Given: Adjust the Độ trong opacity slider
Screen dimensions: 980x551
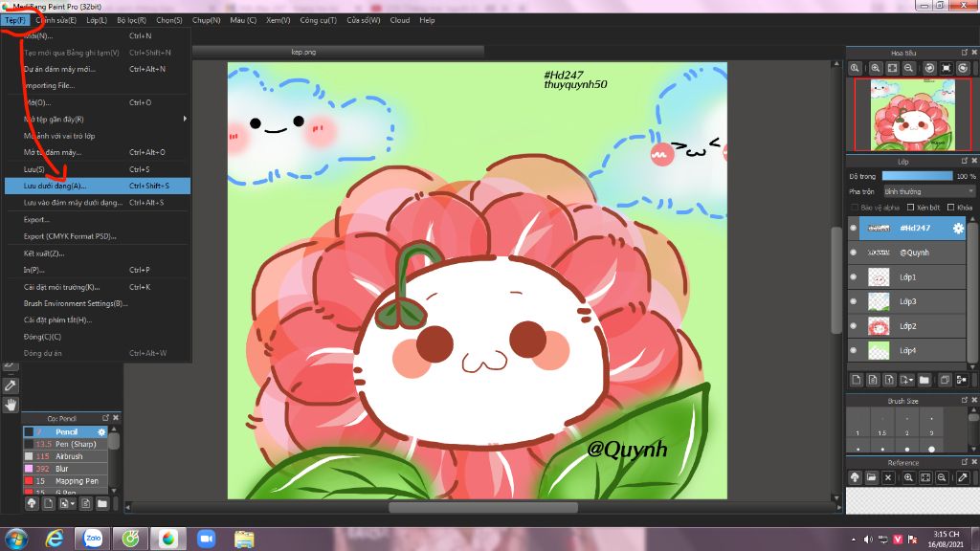Looking at the screenshot, I should click(918, 176).
